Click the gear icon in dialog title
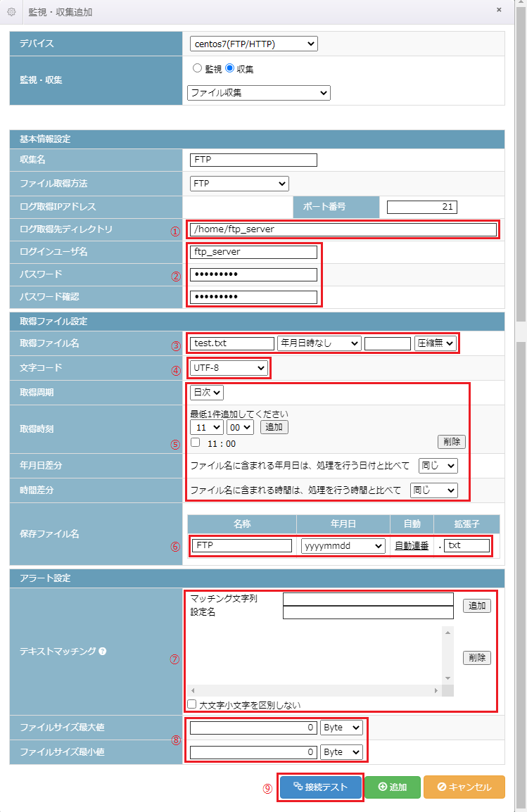 11,12
